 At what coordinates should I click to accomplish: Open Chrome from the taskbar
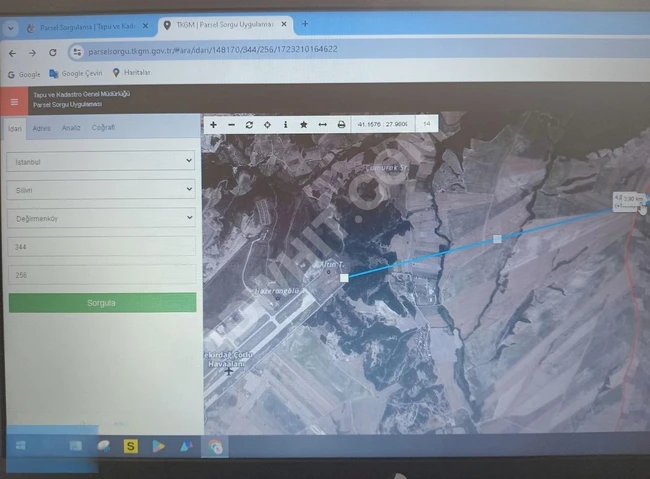click(x=215, y=447)
